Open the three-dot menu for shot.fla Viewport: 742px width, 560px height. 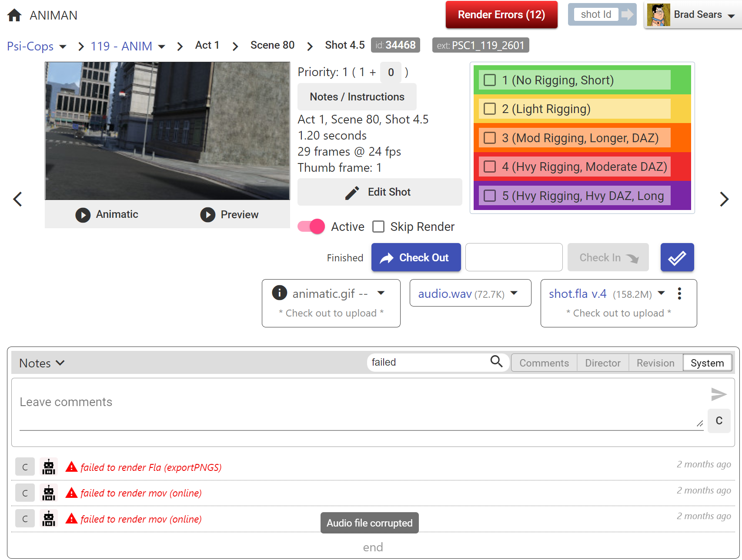tap(679, 294)
